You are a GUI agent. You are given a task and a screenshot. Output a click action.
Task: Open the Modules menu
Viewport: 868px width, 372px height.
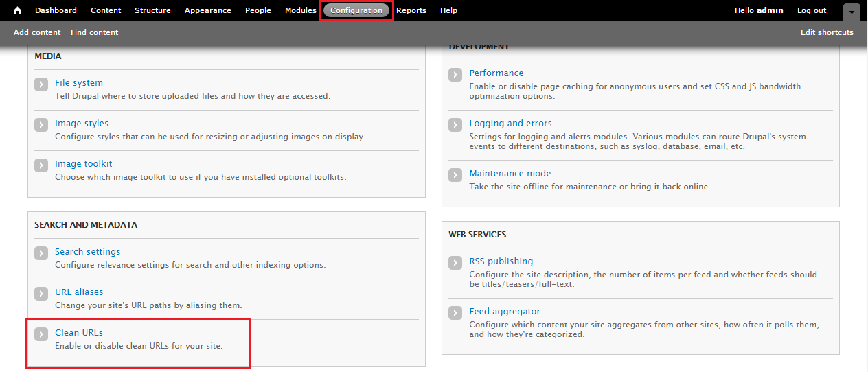coord(301,10)
